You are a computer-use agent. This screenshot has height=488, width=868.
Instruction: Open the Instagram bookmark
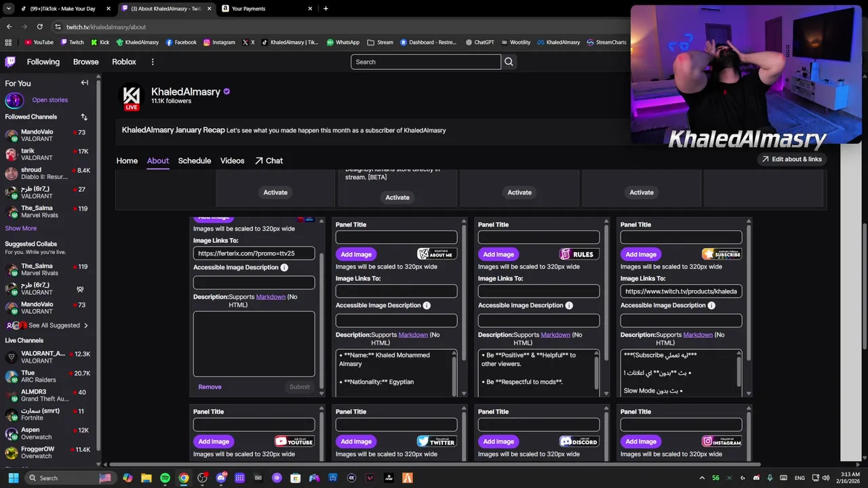tap(220, 42)
